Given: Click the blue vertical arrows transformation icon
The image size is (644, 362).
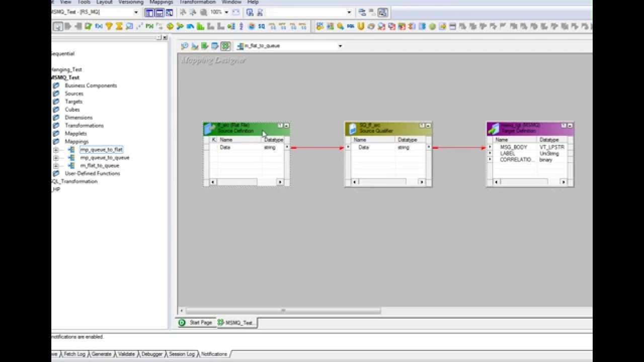Looking at the screenshot, I should 242,26.
